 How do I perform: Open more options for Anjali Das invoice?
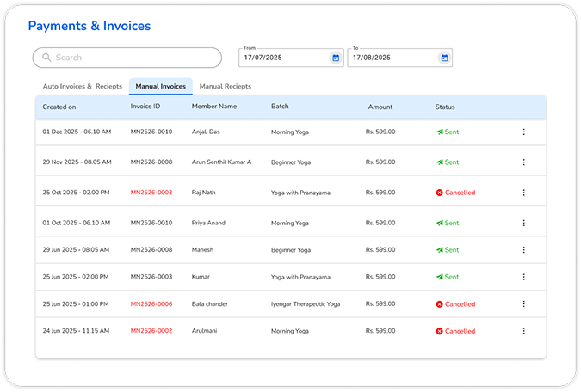(523, 132)
